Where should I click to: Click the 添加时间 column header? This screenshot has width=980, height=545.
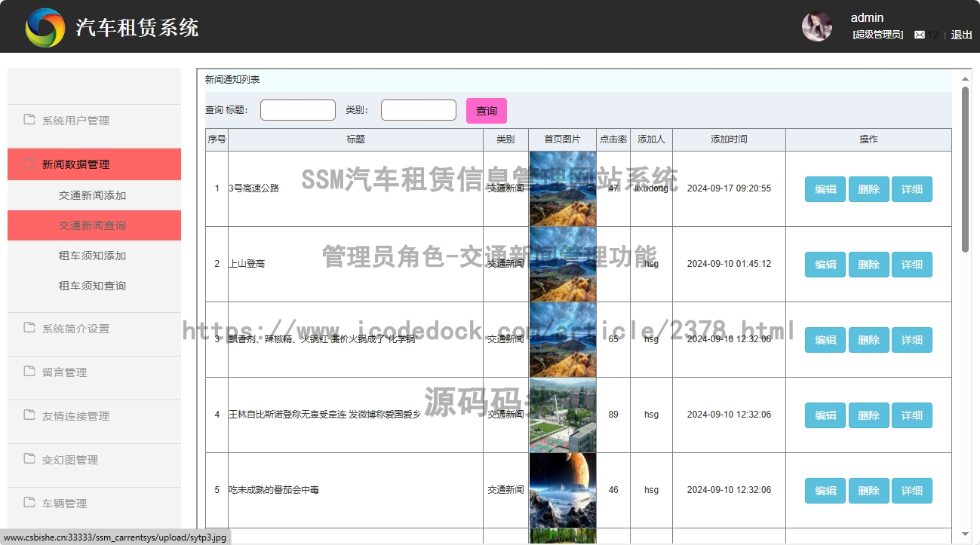point(729,139)
